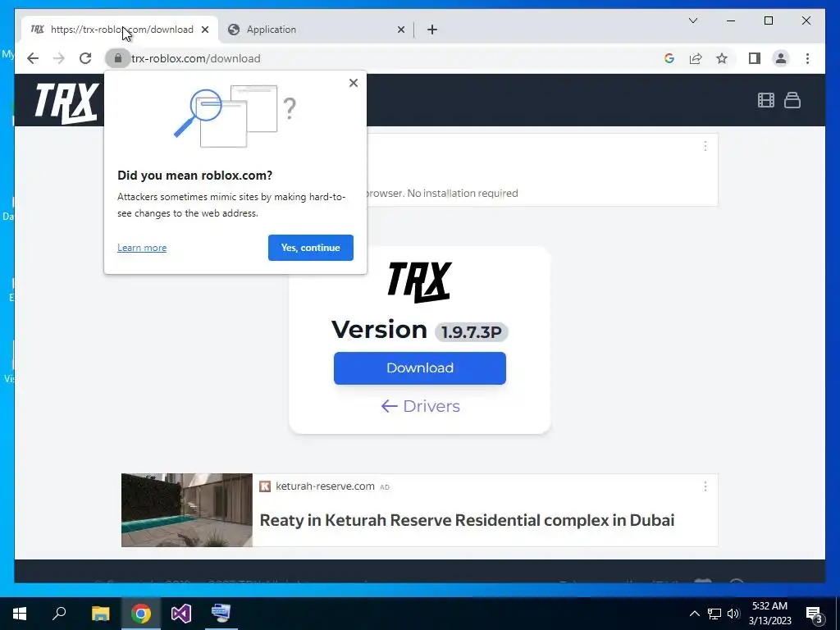Open the Keturah ad thumbnail image

pos(187,510)
